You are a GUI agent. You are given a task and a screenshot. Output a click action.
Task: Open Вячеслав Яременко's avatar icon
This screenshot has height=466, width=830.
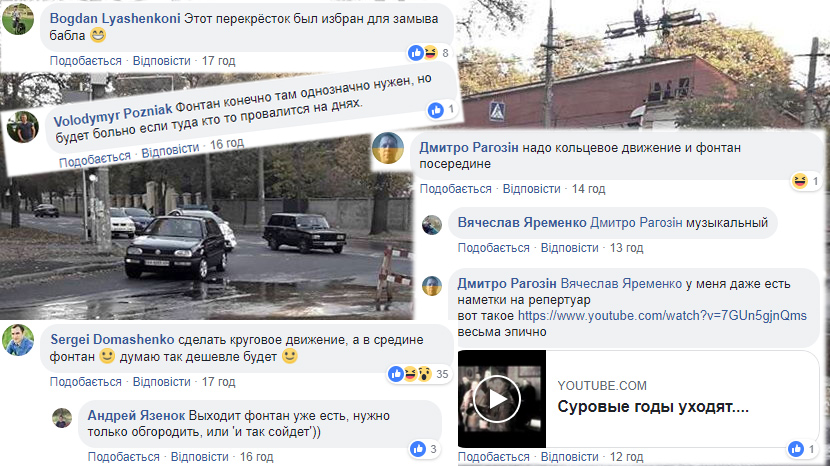point(432,225)
